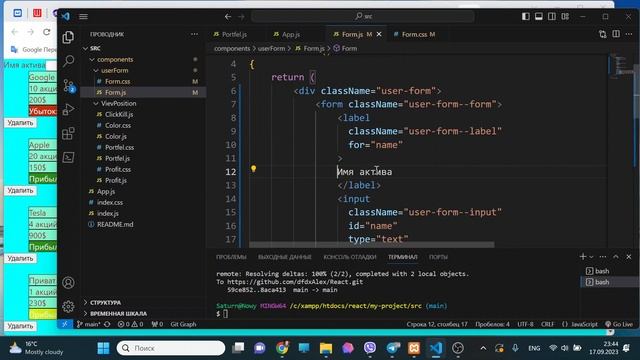This screenshot has height=360, width=640.
Task: Open the Accounts icon in activity bar
Action: coord(68,282)
